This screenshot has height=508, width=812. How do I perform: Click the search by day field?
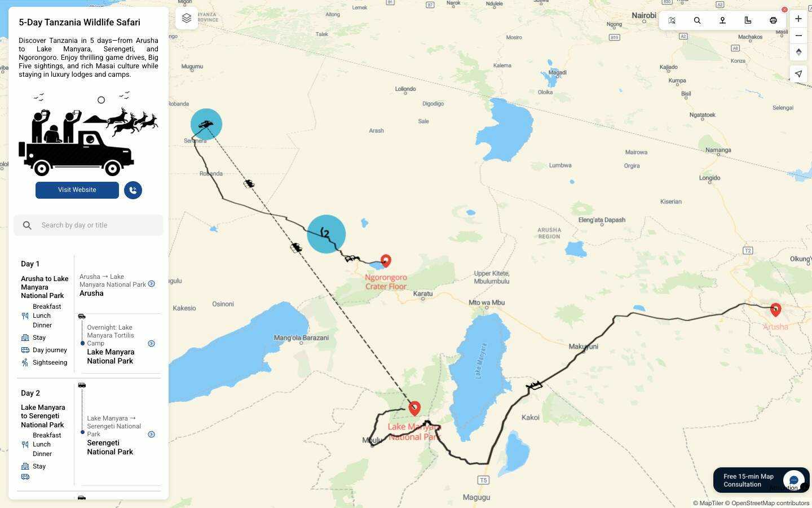[x=89, y=225]
